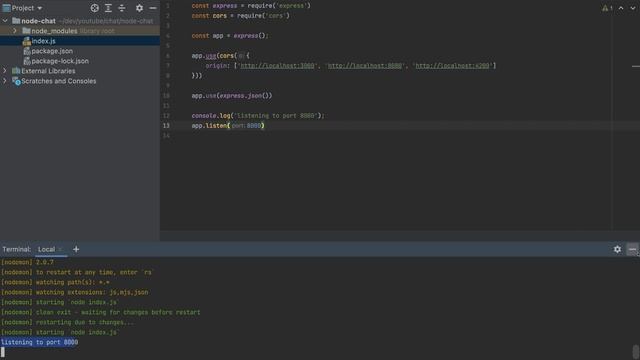Click the terminal scrollbar thumb
The width and height of the screenshot is (640, 360).
636,351
